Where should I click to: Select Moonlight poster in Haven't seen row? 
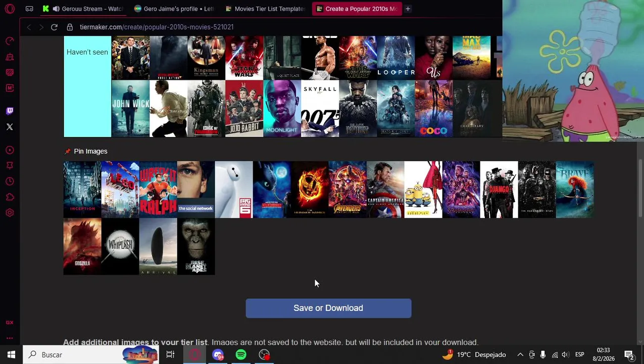pyautogui.click(x=282, y=109)
